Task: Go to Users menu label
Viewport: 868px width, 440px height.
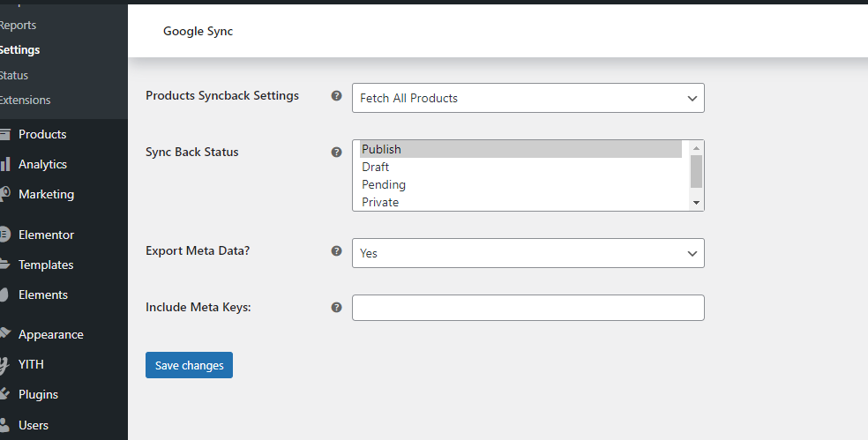Action: coord(34,425)
